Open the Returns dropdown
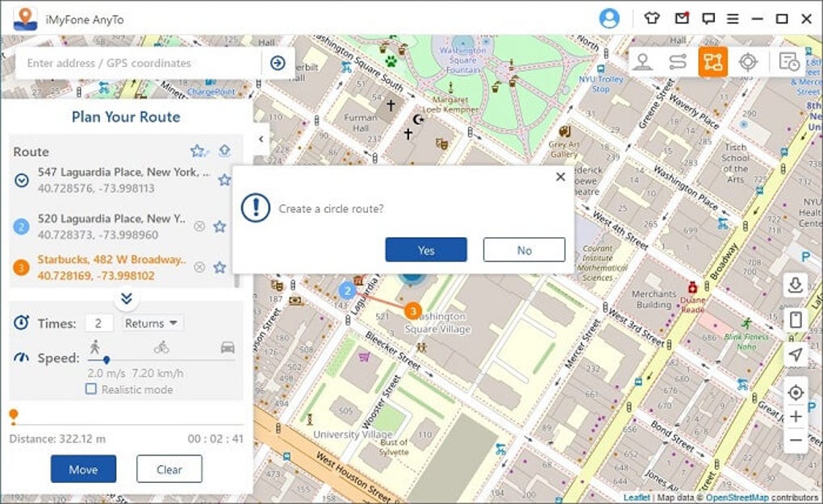This screenshot has height=504, width=823. [152, 323]
